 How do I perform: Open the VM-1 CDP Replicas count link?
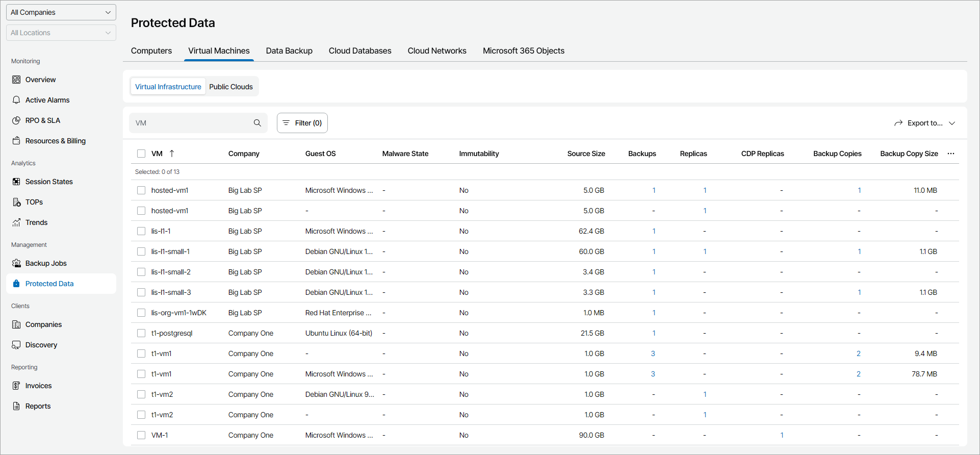click(x=782, y=435)
